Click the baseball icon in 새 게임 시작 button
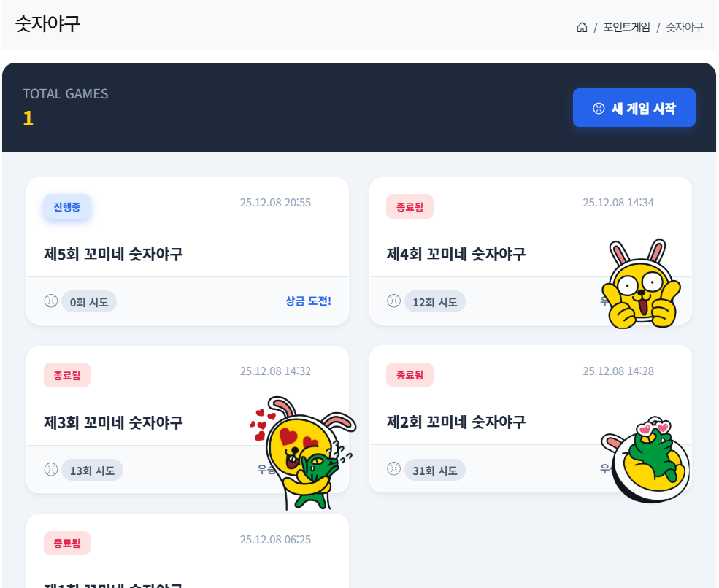The height and width of the screenshot is (588, 719). [599, 108]
